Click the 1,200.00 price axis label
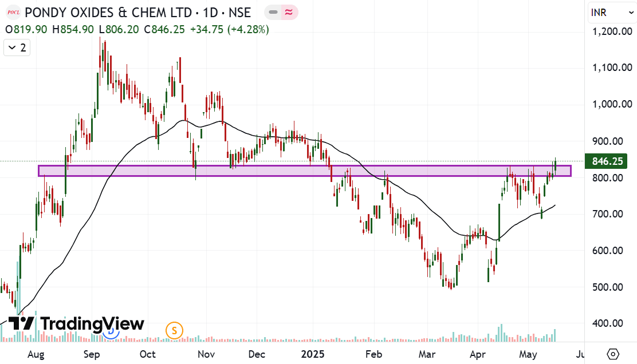Image resolution: width=637 pixels, height=364 pixels. [612, 31]
